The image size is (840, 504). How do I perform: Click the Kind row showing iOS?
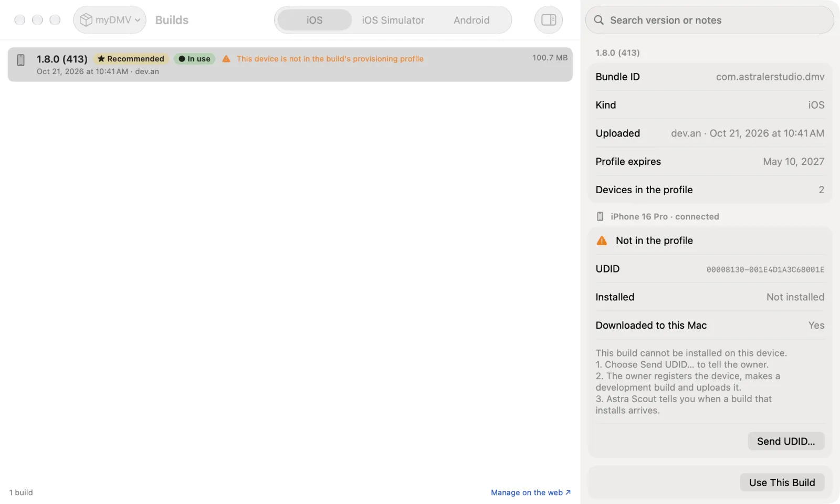coord(710,105)
